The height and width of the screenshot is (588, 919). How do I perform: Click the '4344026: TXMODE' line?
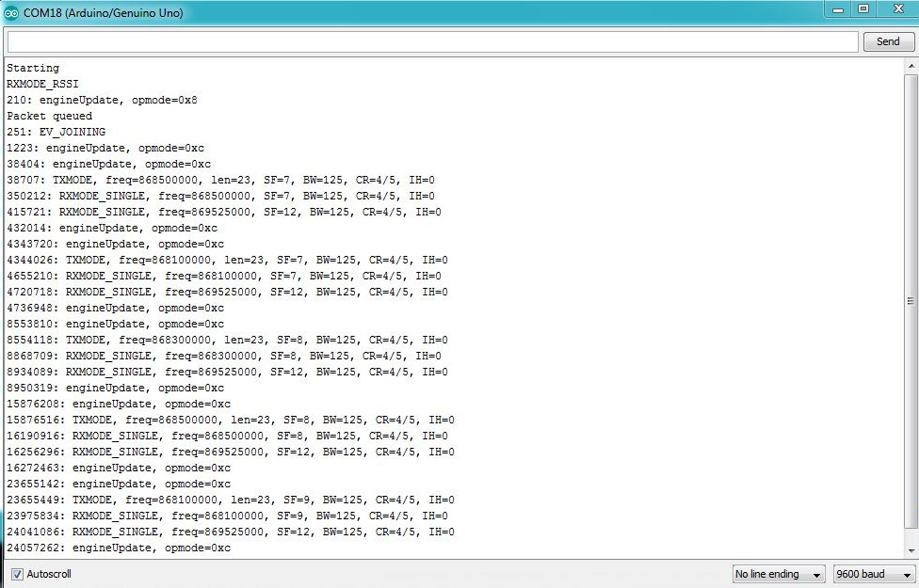pos(228,260)
